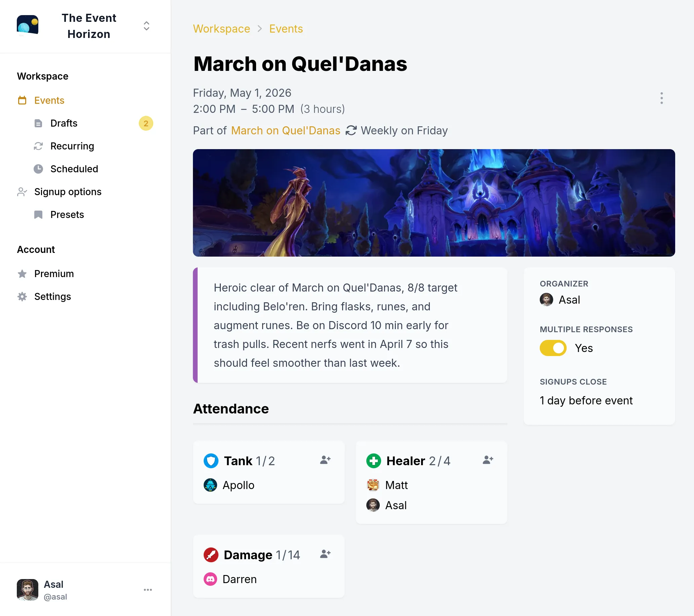Viewport: 694px width, 616px height.
Task: Click Asal's avatar in Healer list
Action: coord(373,505)
